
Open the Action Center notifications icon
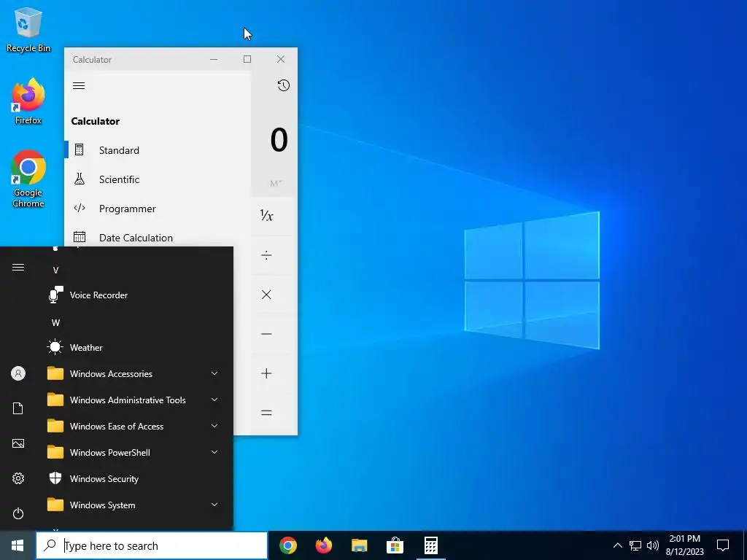pyautogui.click(x=723, y=545)
